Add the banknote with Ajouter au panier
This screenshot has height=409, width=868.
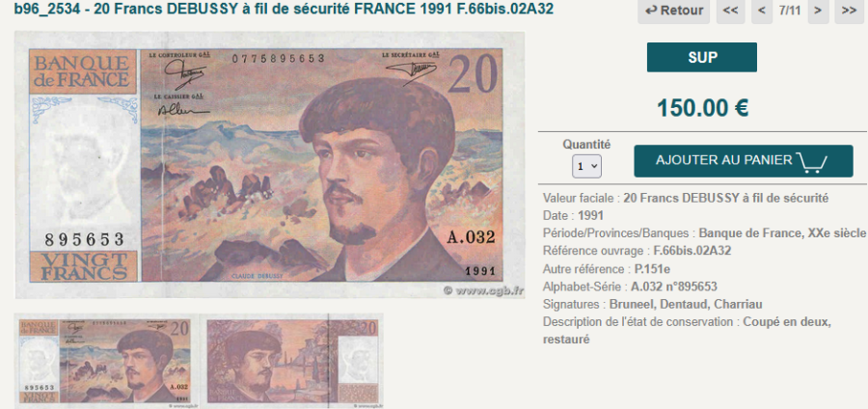pyautogui.click(x=743, y=161)
